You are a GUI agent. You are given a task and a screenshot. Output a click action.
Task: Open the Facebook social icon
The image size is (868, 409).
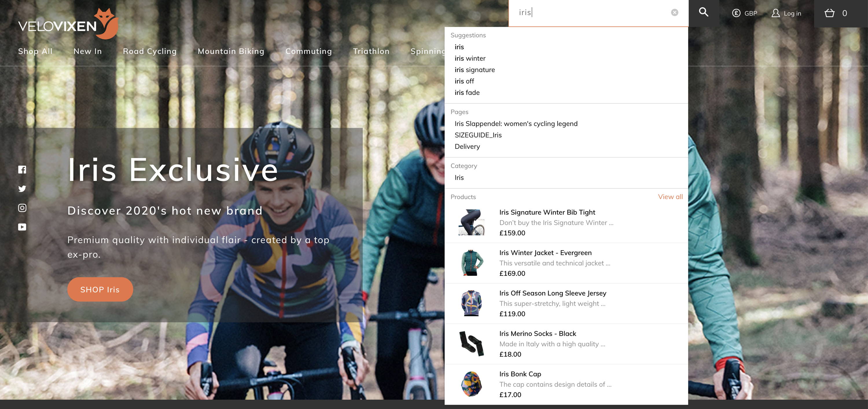coord(22,170)
